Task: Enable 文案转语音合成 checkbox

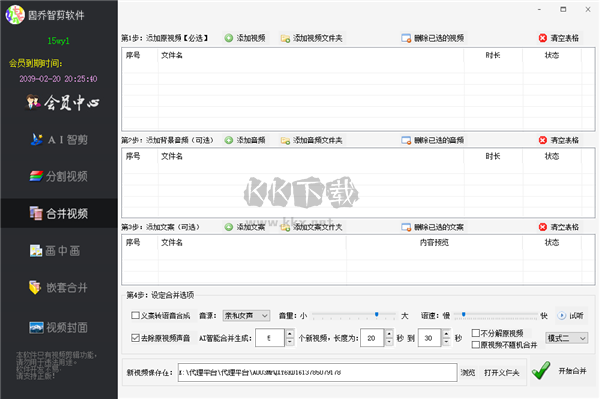Action: point(135,315)
